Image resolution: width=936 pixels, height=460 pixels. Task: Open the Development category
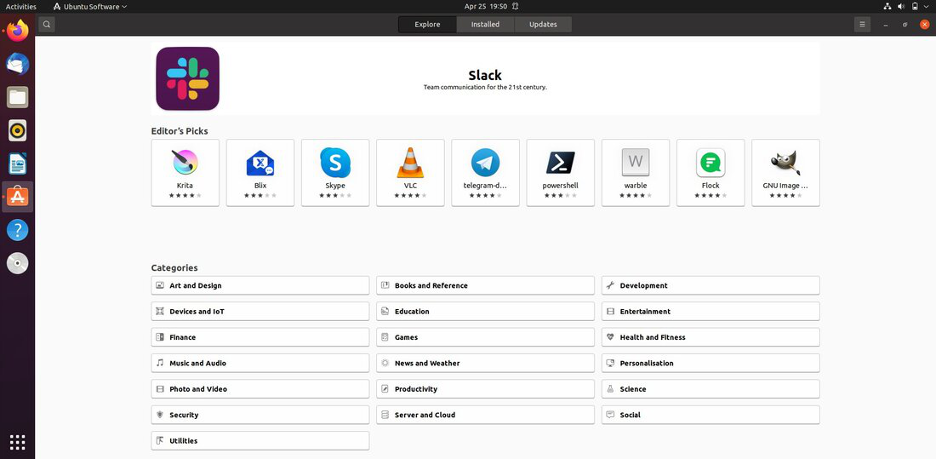pyautogui.click(x=710, y=285)
